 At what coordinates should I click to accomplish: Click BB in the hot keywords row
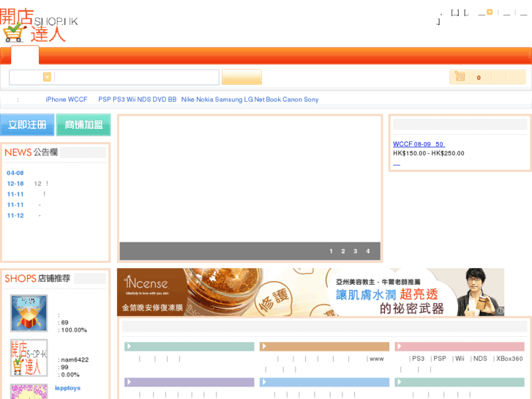pos(172,100)
